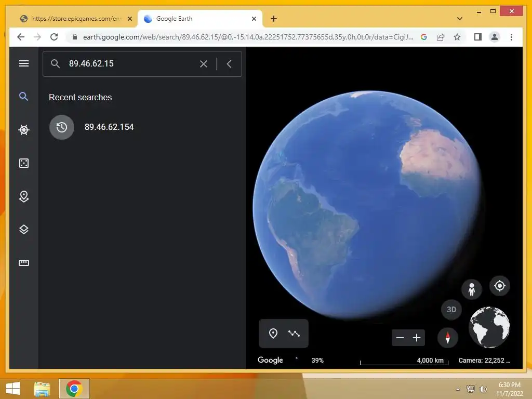This screenshot has width=532, height=399.
Task: Select recent search 89.46.62.154
Action: (x=109, y=127)
